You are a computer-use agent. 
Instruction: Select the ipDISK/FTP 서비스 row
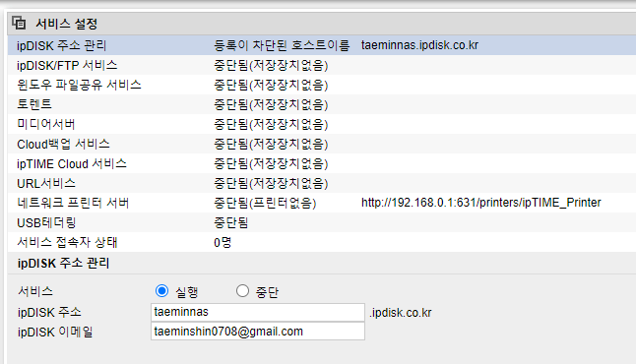[322, 65]
